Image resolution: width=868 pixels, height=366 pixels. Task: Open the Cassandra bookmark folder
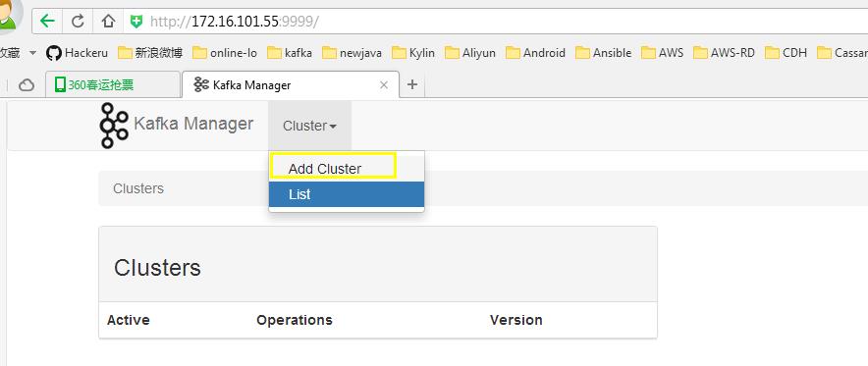coord(842,53)
